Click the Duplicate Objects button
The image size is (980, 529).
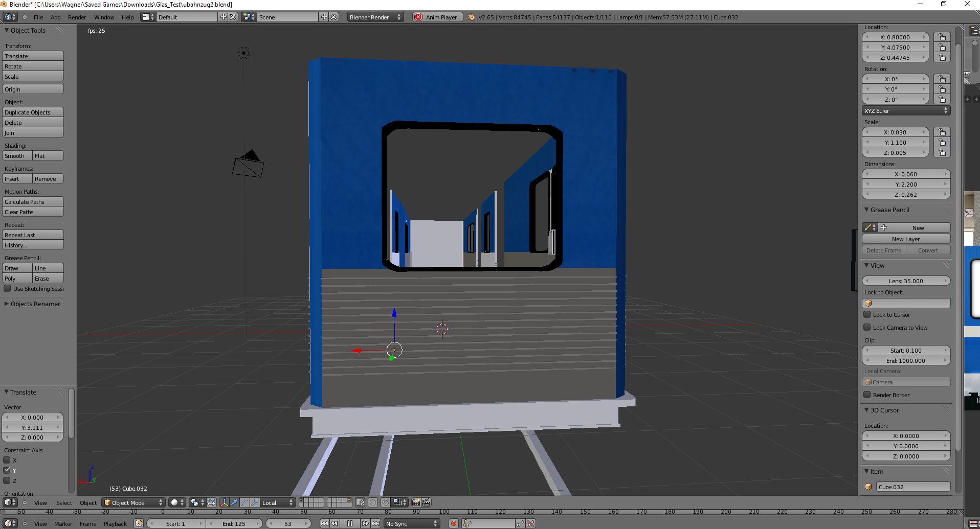pos(33,112)
